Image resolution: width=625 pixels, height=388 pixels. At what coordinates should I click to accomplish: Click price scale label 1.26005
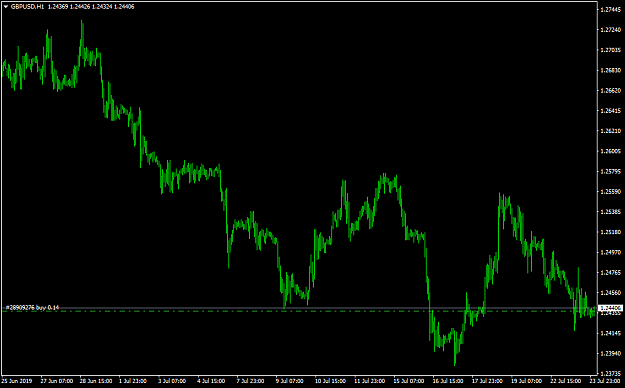click(611, 151)
